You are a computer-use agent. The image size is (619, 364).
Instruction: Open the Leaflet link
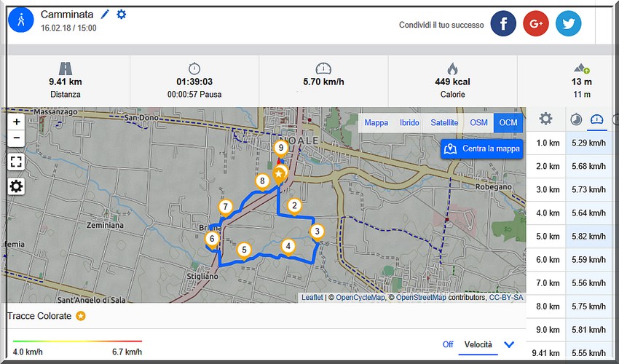coord(312,297)
